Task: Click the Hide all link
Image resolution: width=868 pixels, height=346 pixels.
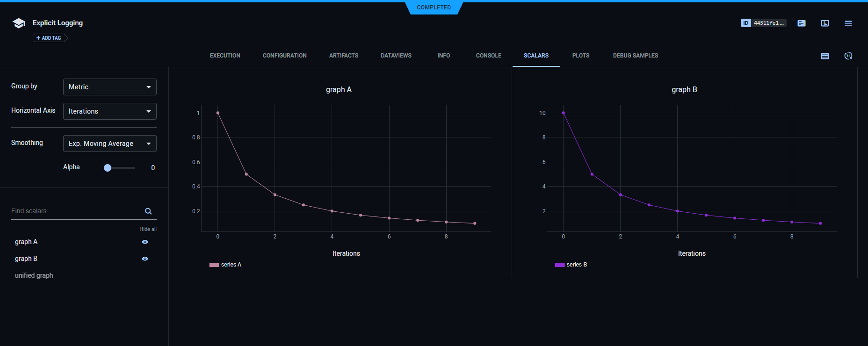Action: pos(148,230)
